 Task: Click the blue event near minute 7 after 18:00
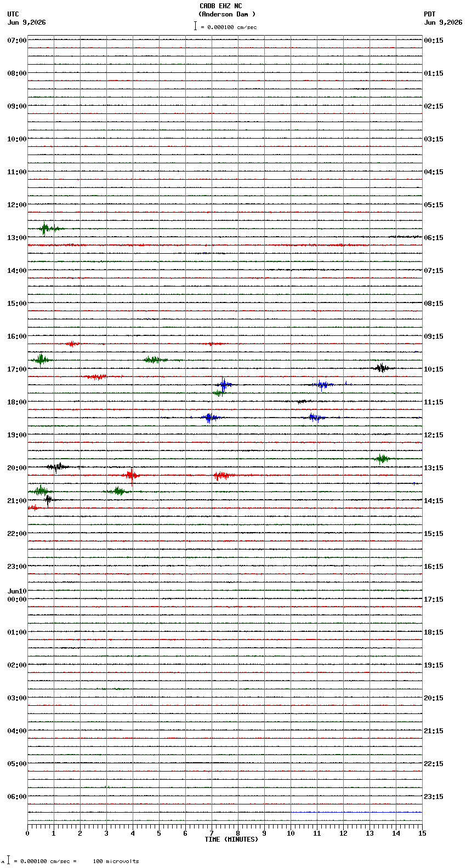[209, 418]
